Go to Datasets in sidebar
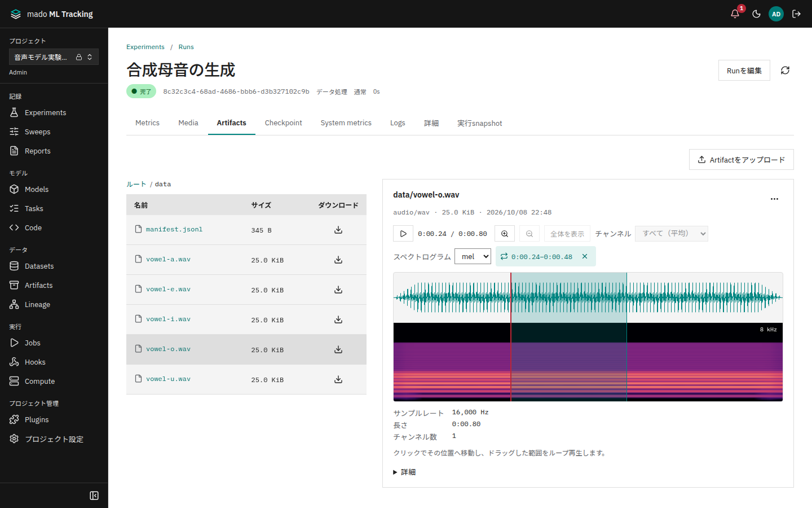The height and width of the screenshot is (508, 812). [x=54, y=266]
